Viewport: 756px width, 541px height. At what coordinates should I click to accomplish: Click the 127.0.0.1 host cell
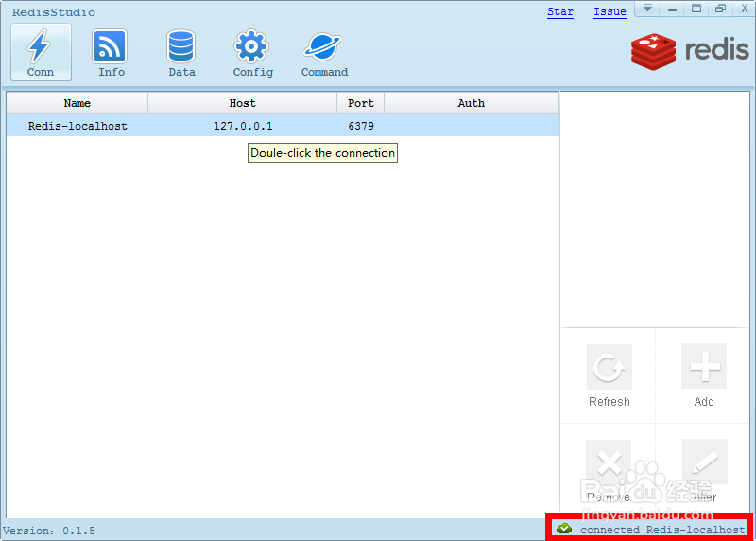(243, 126)
